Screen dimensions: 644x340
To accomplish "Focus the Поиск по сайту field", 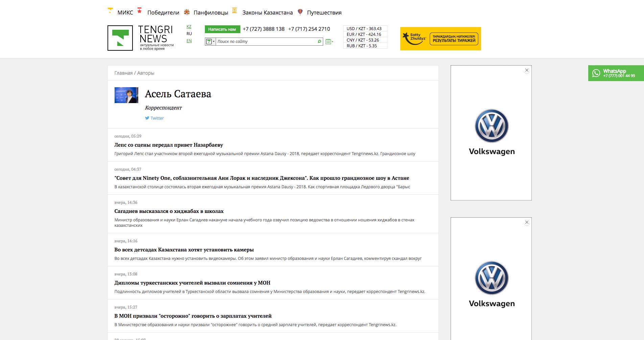I will coord(266,42).
